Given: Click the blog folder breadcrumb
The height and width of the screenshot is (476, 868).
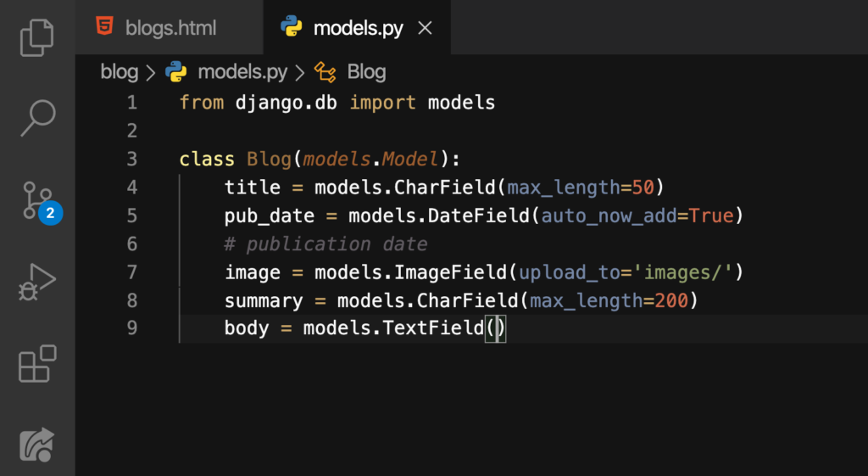Looking at the screenshot, I should tap(119, 72).
